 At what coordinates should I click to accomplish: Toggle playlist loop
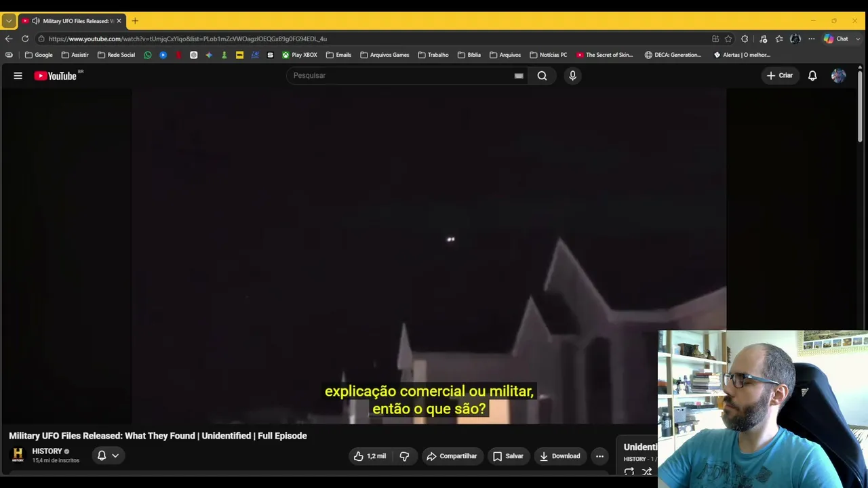(x=629, y=472)
